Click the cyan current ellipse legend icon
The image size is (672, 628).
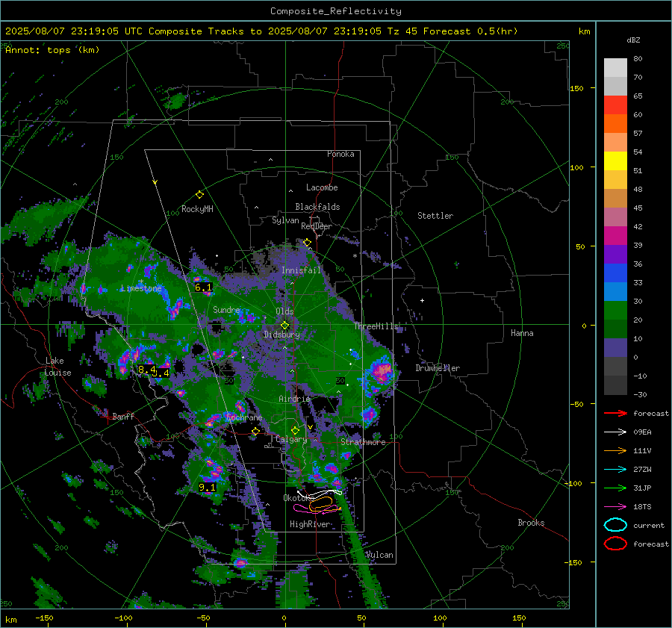[x=615, y=525]
